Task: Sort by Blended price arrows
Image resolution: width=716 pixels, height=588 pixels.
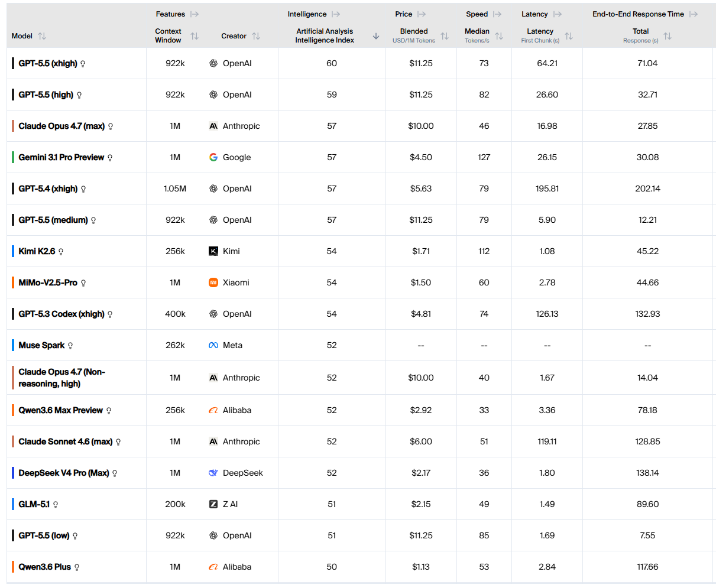Action: (x=445, y=36)
